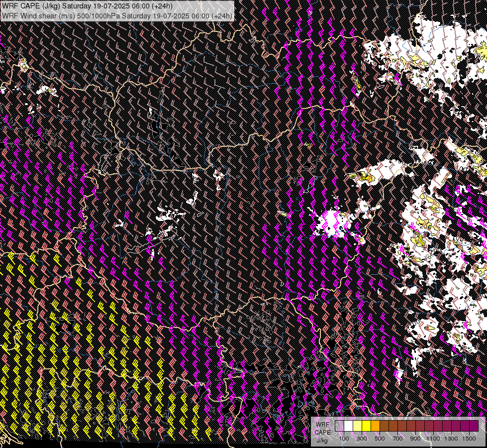This screenshot has height=448, width=487.
Task: Click the 700 label in the legend
Action: coord(398,439)
